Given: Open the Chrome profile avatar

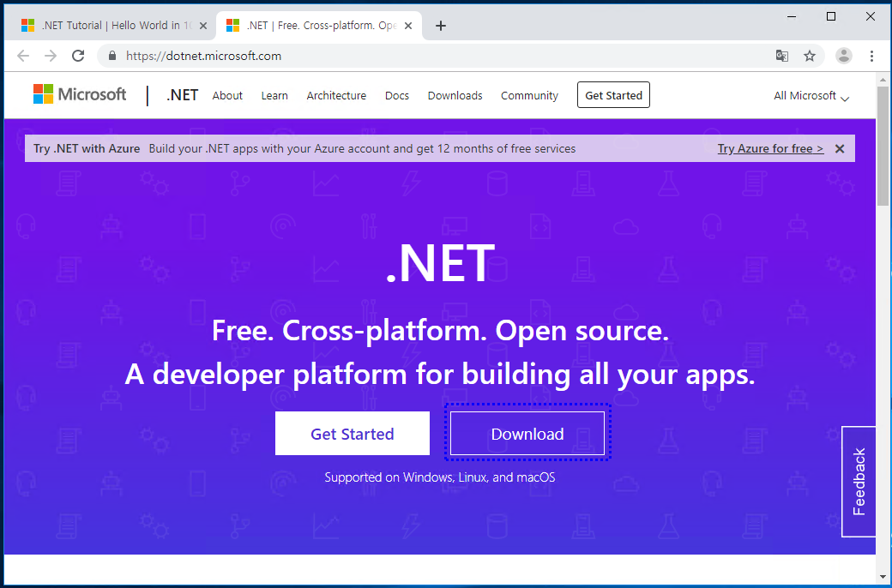Looking at the screenshot, I should point(844,56).
